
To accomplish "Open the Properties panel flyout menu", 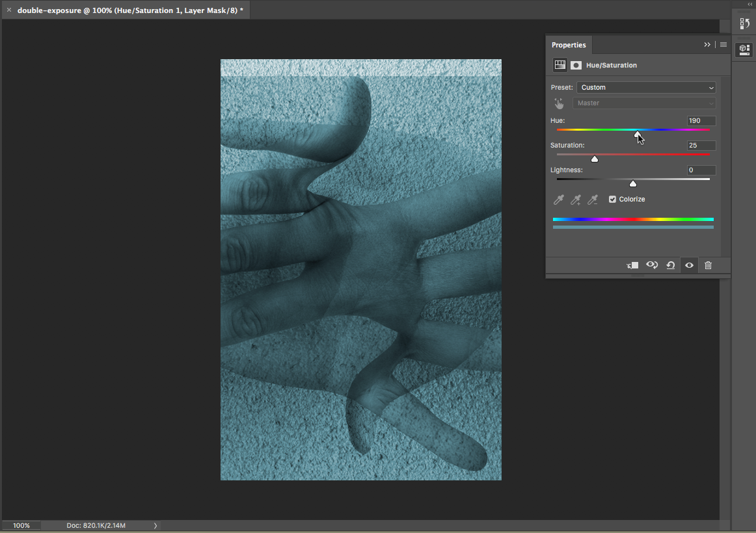I will pyautogui.click(x=723, y=45).
